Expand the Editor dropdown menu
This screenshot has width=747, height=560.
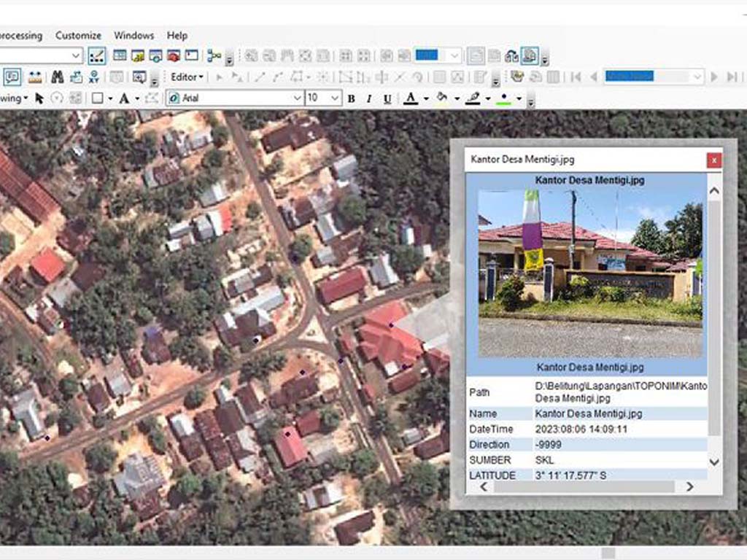click(187, 77)
